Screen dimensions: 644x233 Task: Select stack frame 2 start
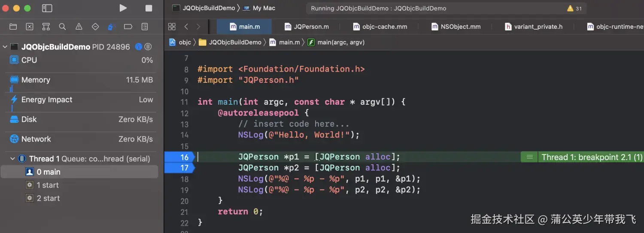point(79,198)
